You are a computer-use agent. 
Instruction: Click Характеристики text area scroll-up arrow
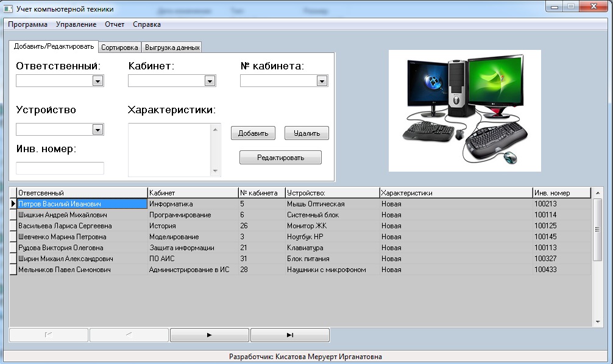pos(216,129)
